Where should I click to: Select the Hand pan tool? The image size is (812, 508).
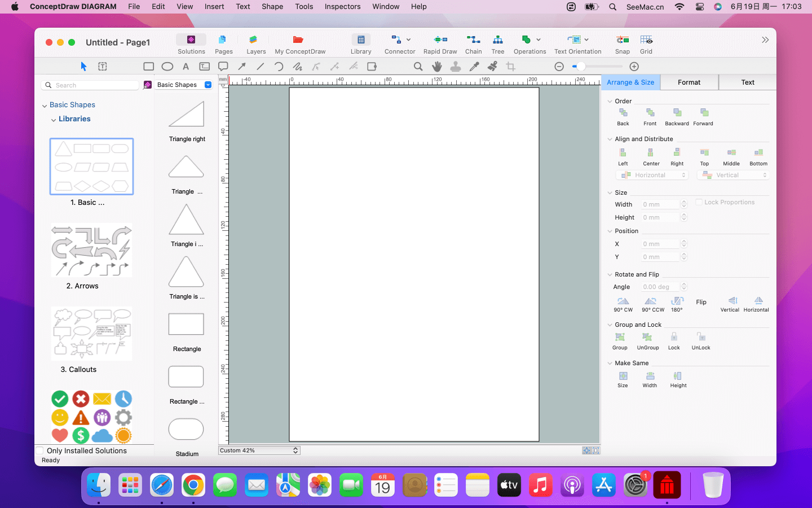pyautogui.click(x=436, y=67)
